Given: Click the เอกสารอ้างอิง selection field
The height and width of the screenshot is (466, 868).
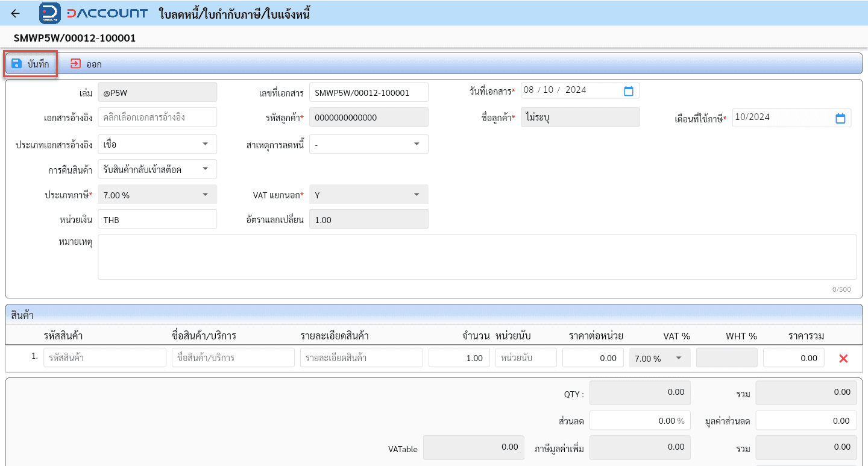Looking at the screenshot, I should [157, 118].
